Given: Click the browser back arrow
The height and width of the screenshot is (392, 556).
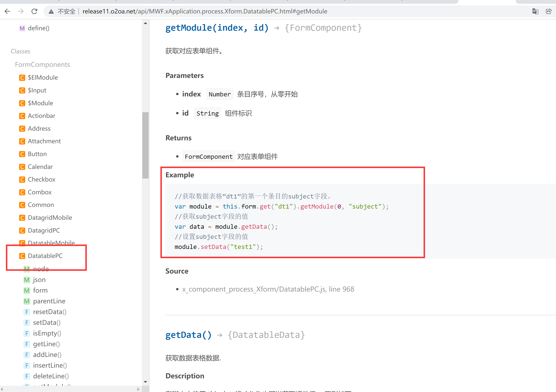Looking at the screenshot, I should [x=7, y=11].
